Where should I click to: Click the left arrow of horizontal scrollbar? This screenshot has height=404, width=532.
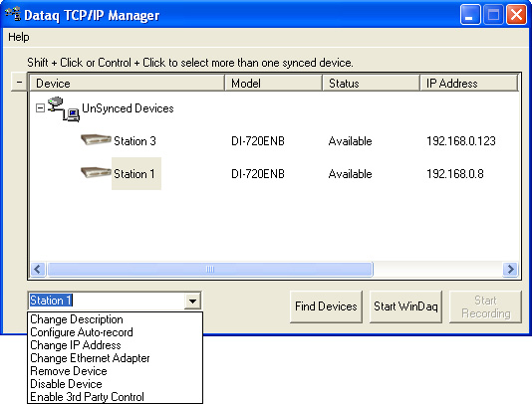click(38, 270)
